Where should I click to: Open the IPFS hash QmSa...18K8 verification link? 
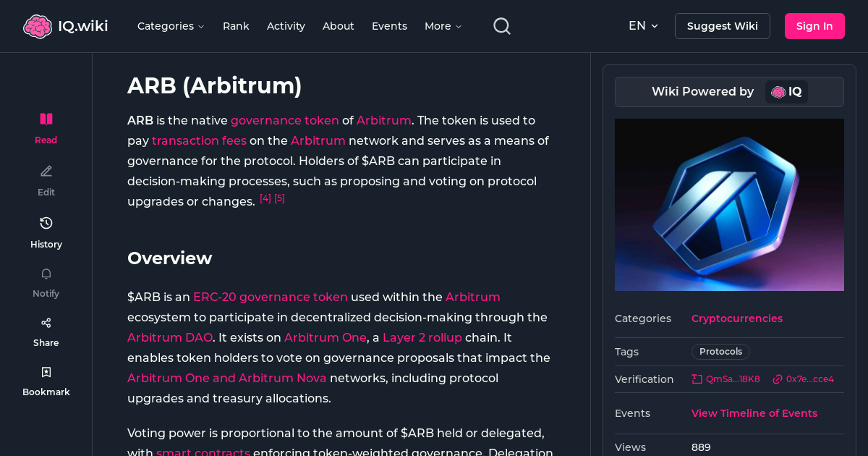(726, 379)
